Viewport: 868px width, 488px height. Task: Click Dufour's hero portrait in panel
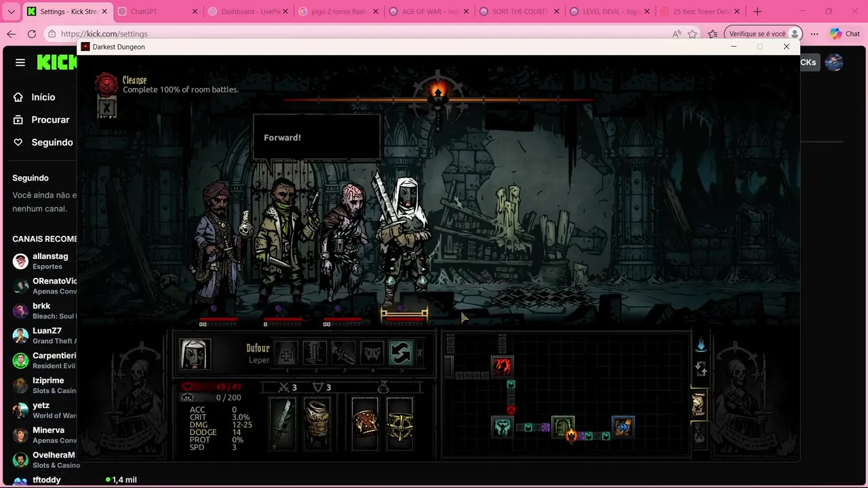(195, 354)
